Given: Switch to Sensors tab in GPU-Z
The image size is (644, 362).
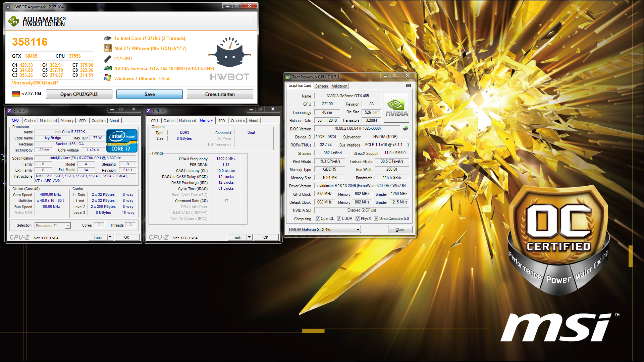Looking at the screenshot, I should click(321, 86).
